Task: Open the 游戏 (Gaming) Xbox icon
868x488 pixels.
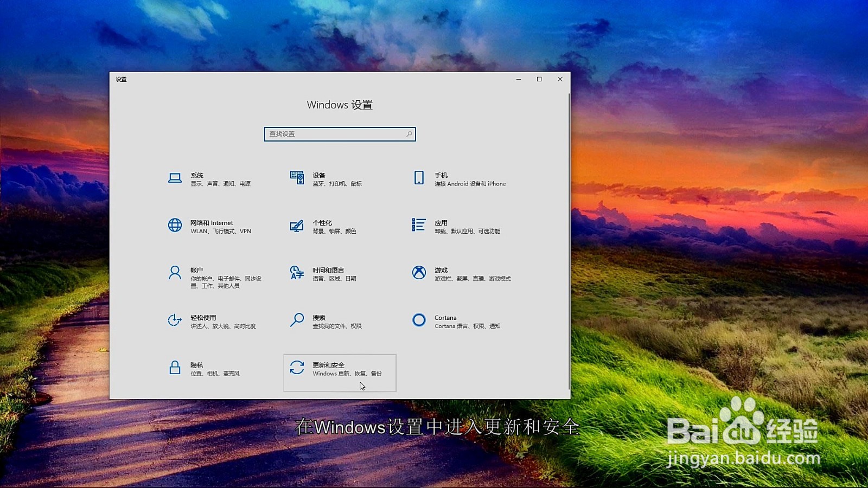Action: (x=419, y=272)
